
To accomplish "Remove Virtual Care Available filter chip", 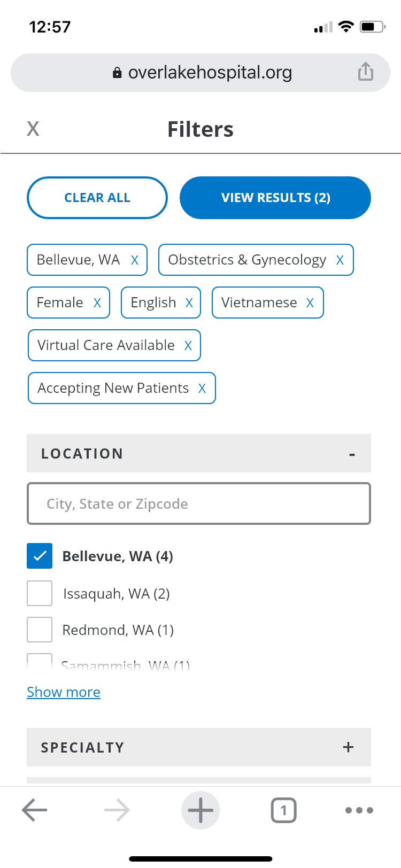I will [188, 346].
